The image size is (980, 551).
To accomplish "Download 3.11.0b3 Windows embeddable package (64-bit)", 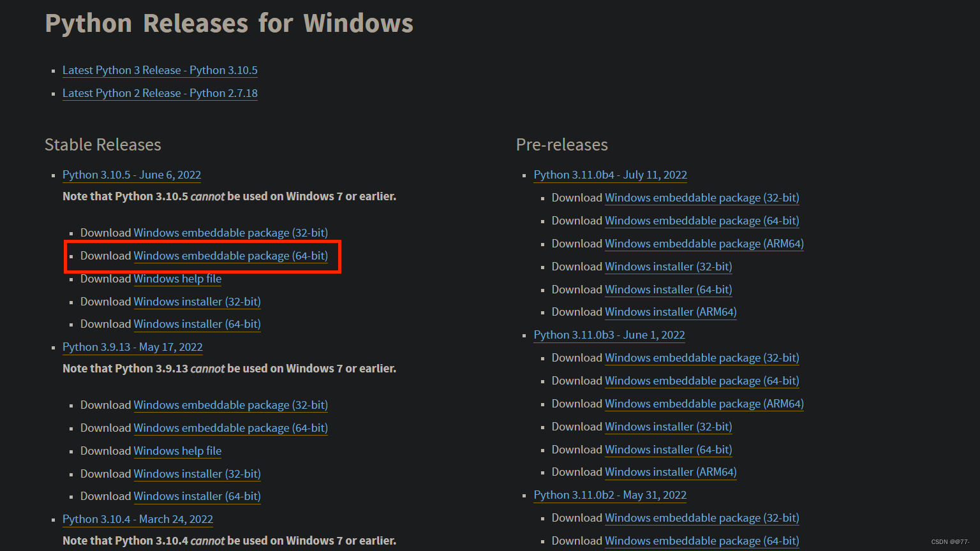I will (702, 381).
